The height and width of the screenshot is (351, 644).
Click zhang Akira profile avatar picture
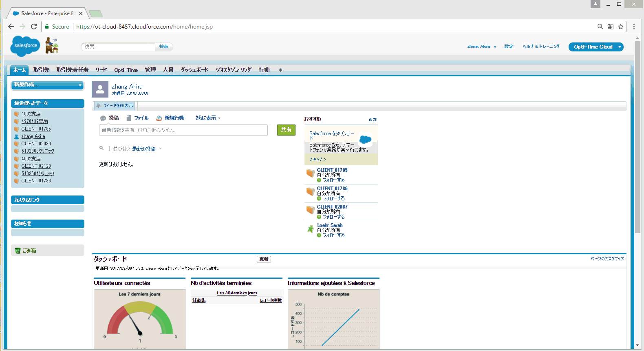click(x=100, y=89)
